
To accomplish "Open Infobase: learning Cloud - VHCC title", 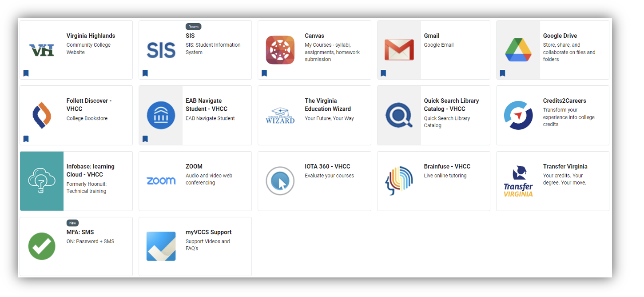I will (x=91, y=170).
